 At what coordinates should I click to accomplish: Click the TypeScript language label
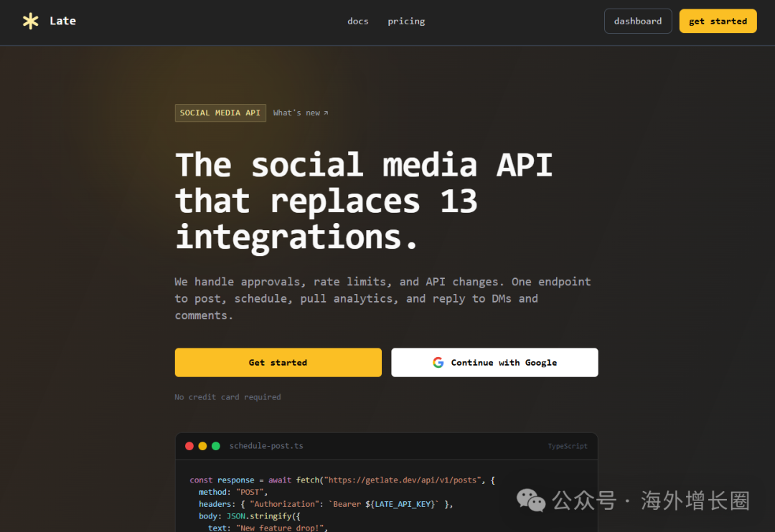click(568, 446)
